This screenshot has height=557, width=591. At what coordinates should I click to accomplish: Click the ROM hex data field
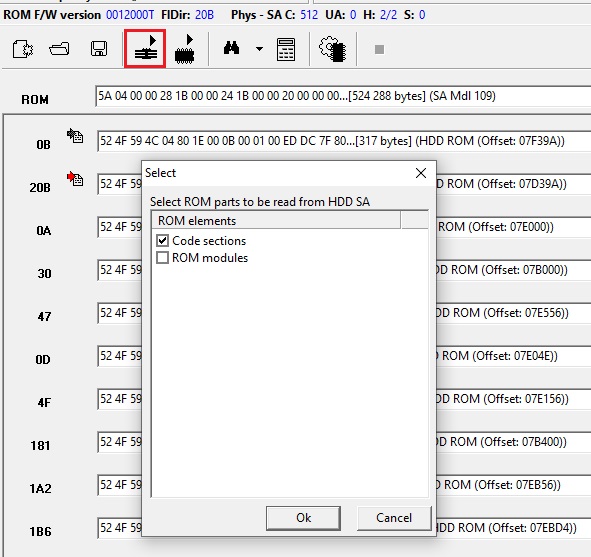tap(343, 96)
